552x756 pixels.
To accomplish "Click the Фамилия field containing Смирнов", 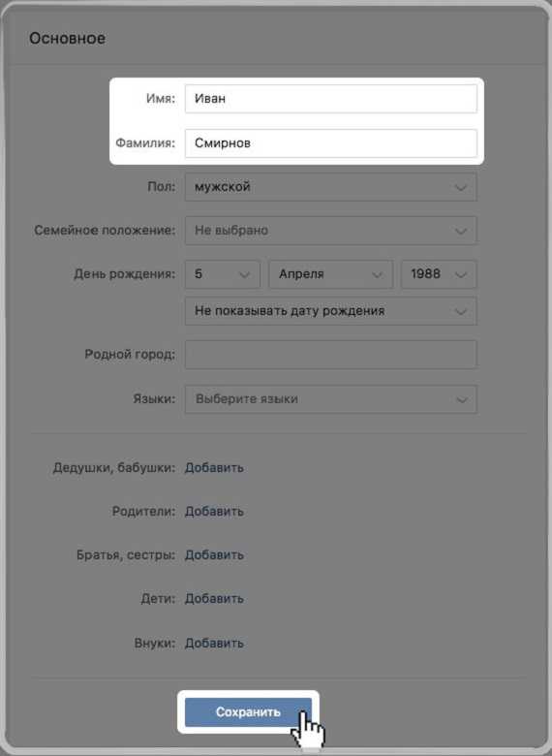I will pos(331,143).
